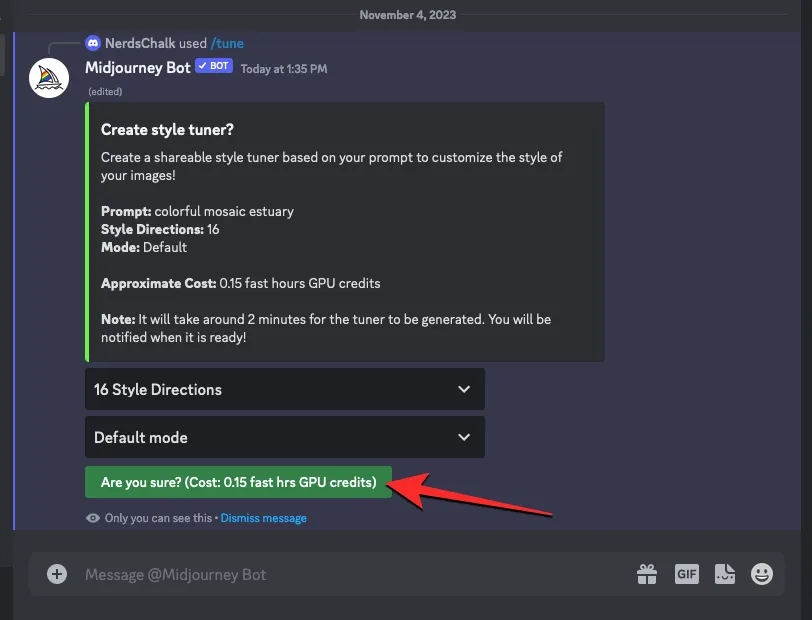Image resolution: width=812 pixels, height=620 pixels.
Task: Open the gift Nitro icon
Action: pyautogui.click(x=647, y=574)
